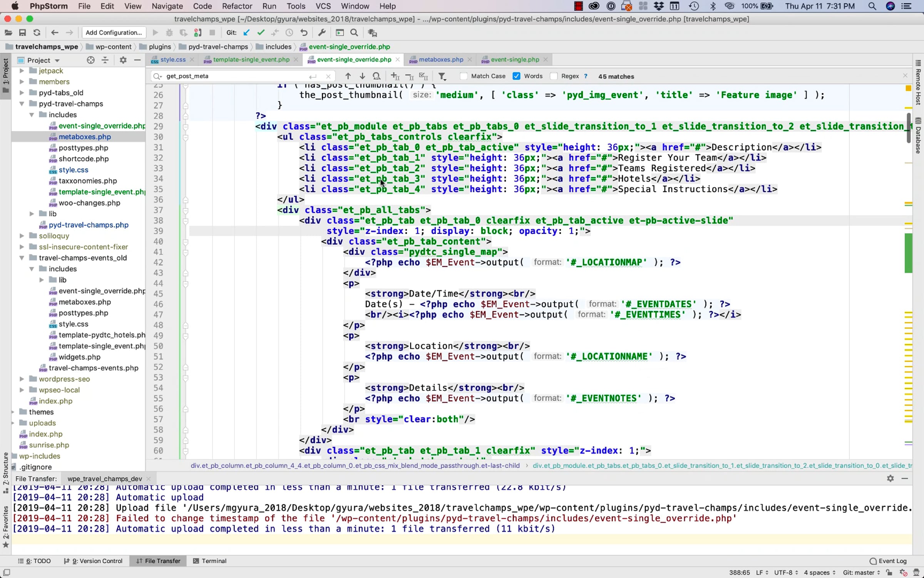Uncheck the Words checkbox

point(517,76)
